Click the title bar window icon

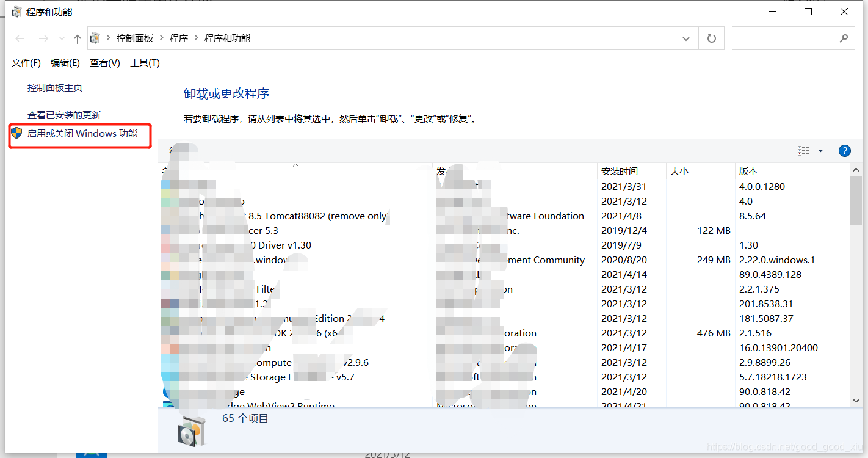[17, 12]
